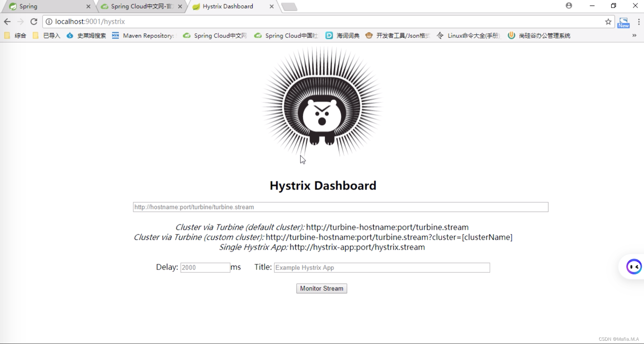
Task: Click the site info icon in address bar
Action: [x=49, y=22]
